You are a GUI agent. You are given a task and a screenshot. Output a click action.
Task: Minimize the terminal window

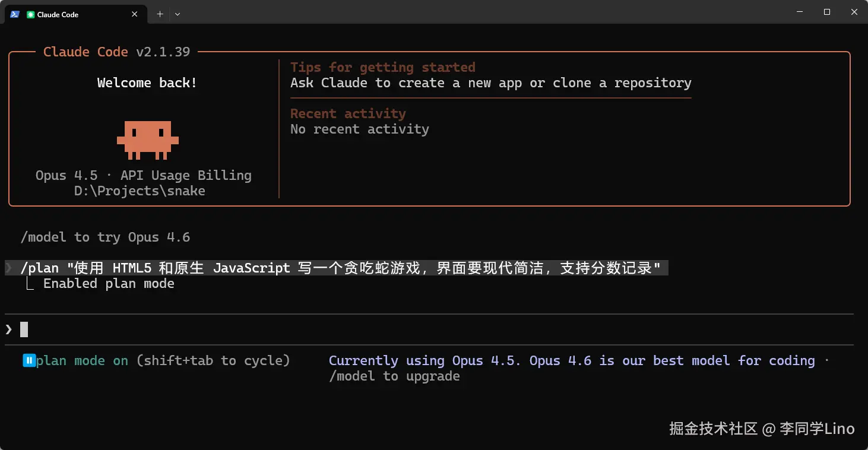tap(799, 12)
